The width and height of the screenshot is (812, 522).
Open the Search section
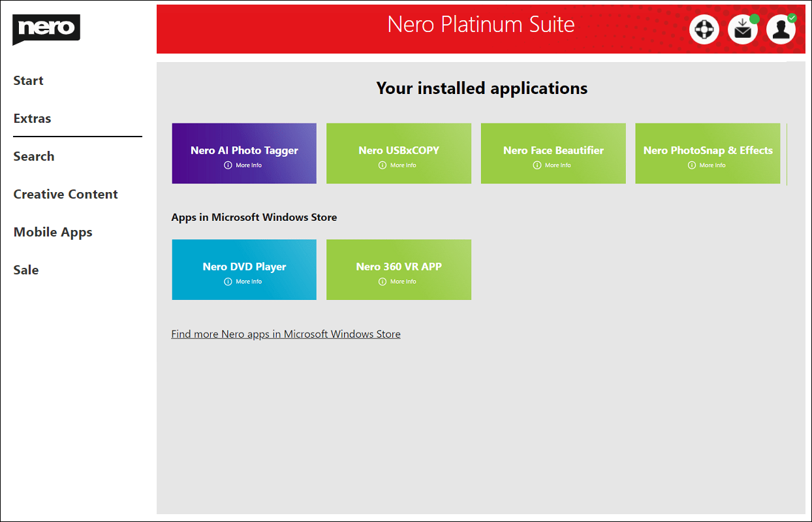pyautogui.click(x=34, y=157)
